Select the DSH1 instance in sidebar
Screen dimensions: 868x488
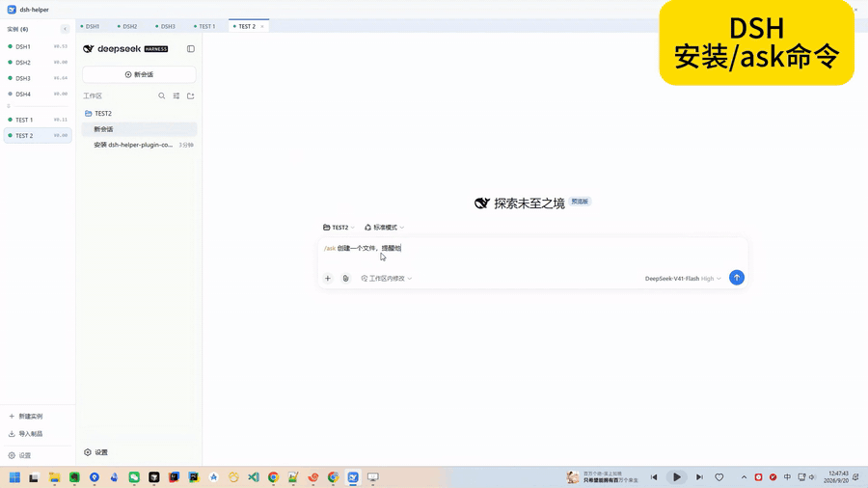point(38,46)
